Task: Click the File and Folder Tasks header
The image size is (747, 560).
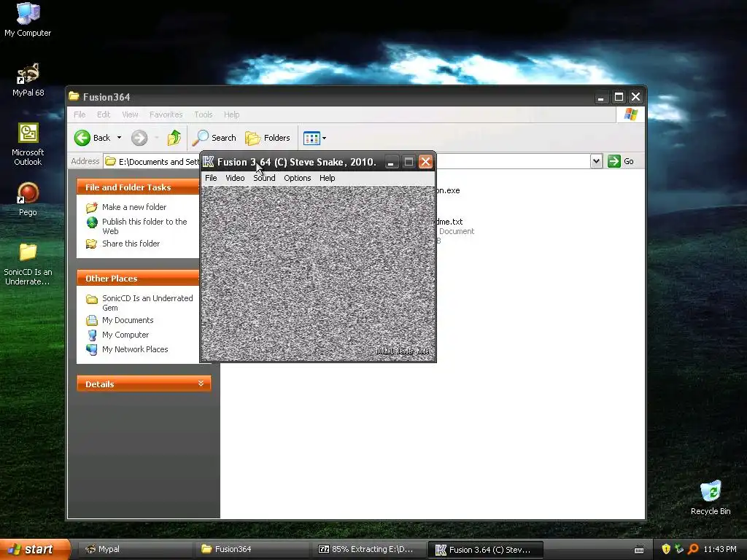Action: [138, 187]
